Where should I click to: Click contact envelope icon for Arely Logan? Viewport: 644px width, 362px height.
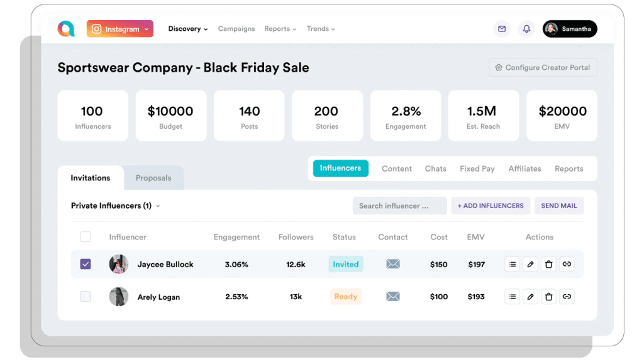[x=393, y=297]
